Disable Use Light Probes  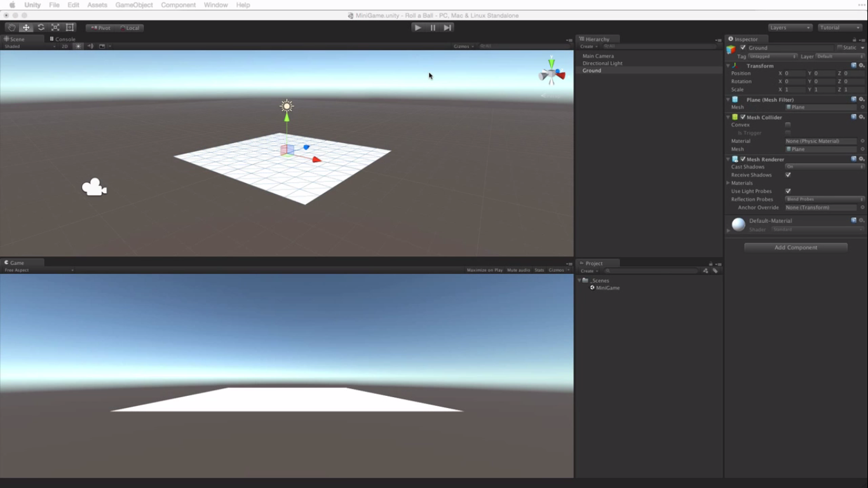point(788,191)
